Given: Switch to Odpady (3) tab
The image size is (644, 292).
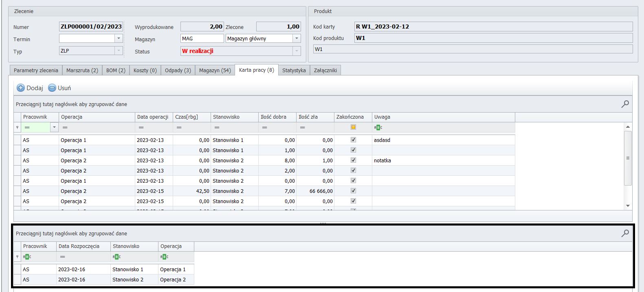Looking at the screenshot, I should click(x=178, y=70).
